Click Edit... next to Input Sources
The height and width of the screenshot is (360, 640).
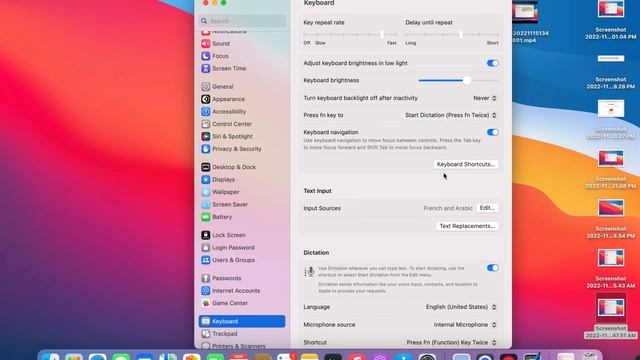click(487, 208)
